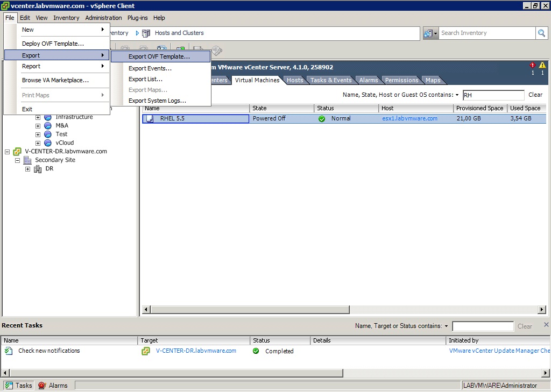Expand the vCloud tree node
Screen dimensions: 551x392
click(38, 143)
